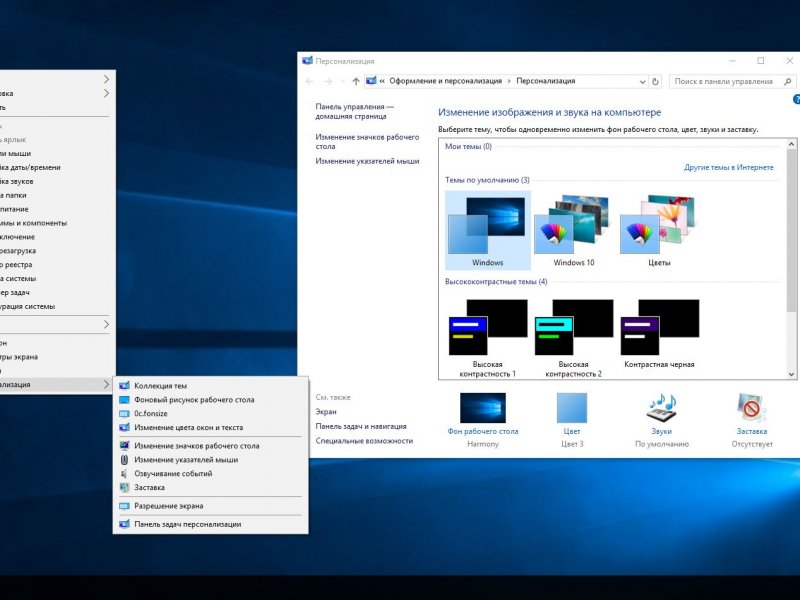The height and width of the screenshot is (600, 800).
Task: Click the mouse icon beside Изменение указателей мыши
Action: tap(124, 459)
